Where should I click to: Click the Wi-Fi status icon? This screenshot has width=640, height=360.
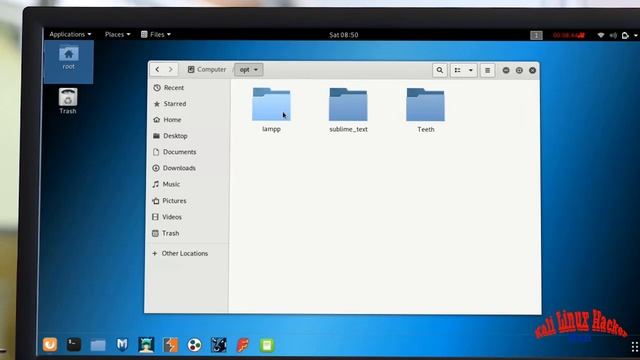[x=600, y=36]
